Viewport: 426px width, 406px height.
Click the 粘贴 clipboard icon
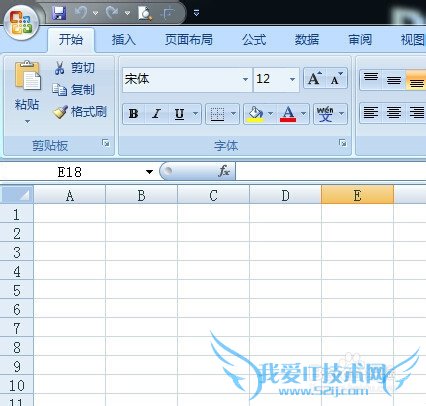[x=27, y=75]
